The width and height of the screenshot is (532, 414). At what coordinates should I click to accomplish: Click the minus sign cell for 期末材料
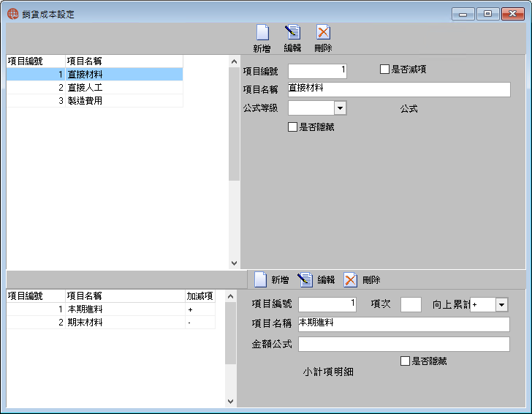pos(200,323)
